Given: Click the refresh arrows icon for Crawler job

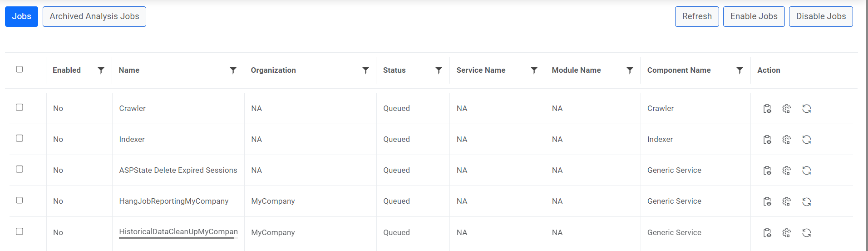Looking at the screenshot, I should pyautogui.click(x=806, y=109).
